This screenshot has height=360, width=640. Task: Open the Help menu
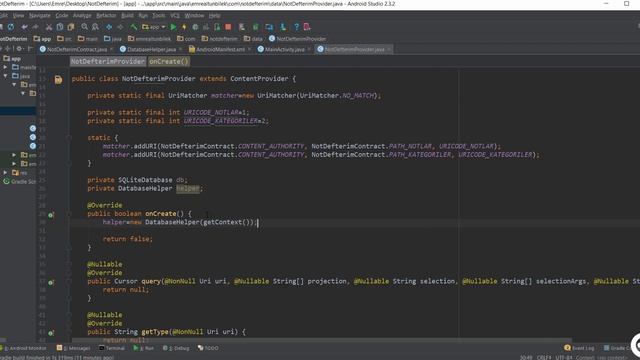pyautogui.click(x=214, y=16)
